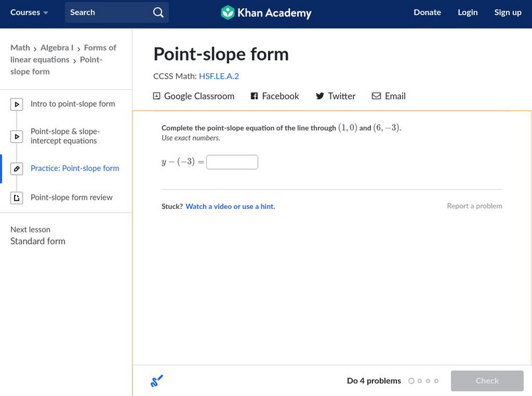Viewport: 532px width, 396px height.
Task: Click the search magnifier icon
Action: point(158,13)
